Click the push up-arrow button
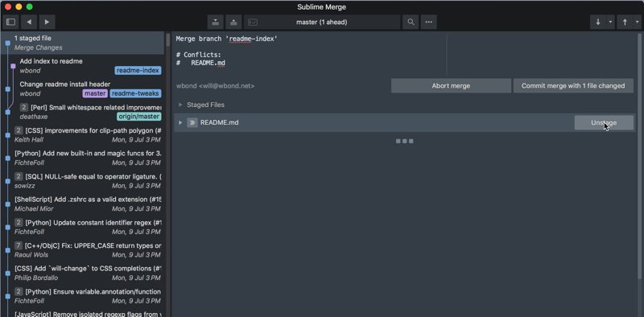Viewport: 644px width, 317px height. click(625, 23)
